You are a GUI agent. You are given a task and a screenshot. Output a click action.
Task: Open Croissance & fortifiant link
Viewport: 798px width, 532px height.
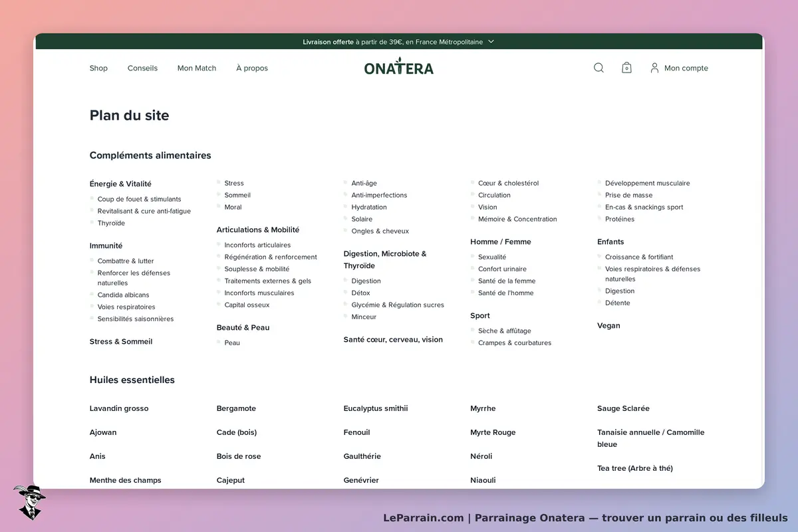639,257
